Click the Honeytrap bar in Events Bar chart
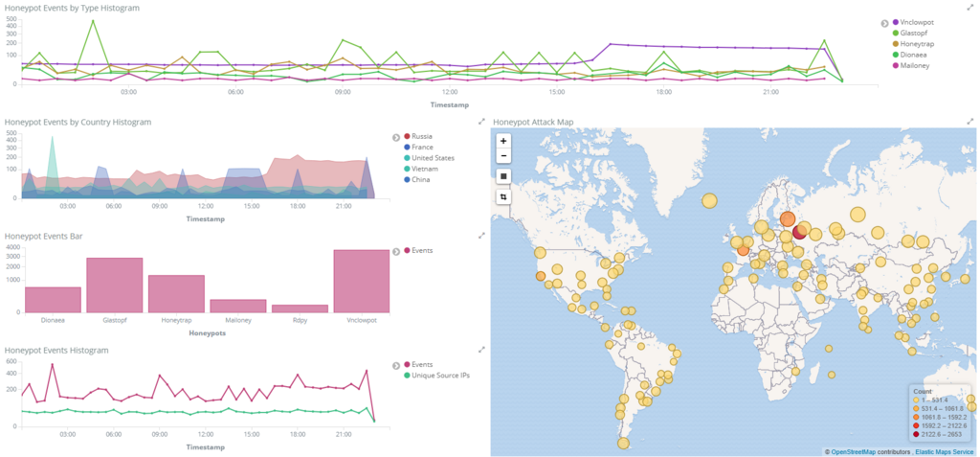This screenshot has height=457, width=980. [176, 293]
